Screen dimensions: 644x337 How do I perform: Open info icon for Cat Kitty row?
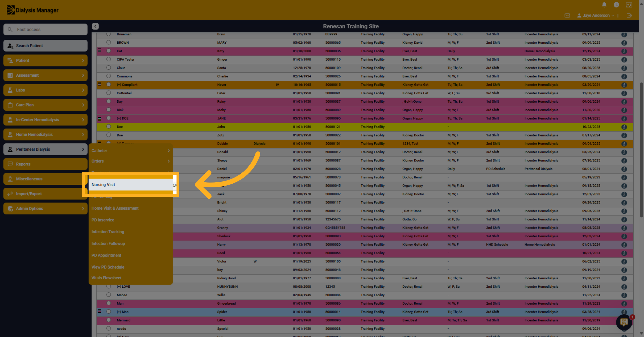click(x=624, y=51)
